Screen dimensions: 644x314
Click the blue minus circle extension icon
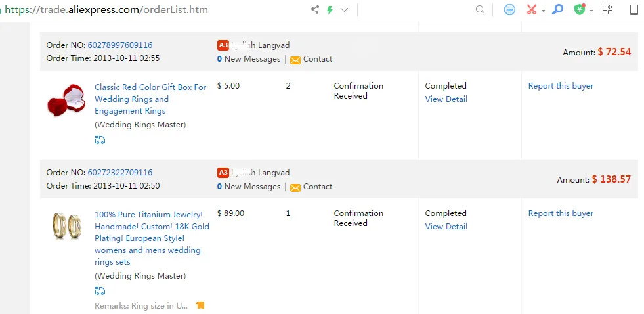pyautogui.click(x=509, y=9)
